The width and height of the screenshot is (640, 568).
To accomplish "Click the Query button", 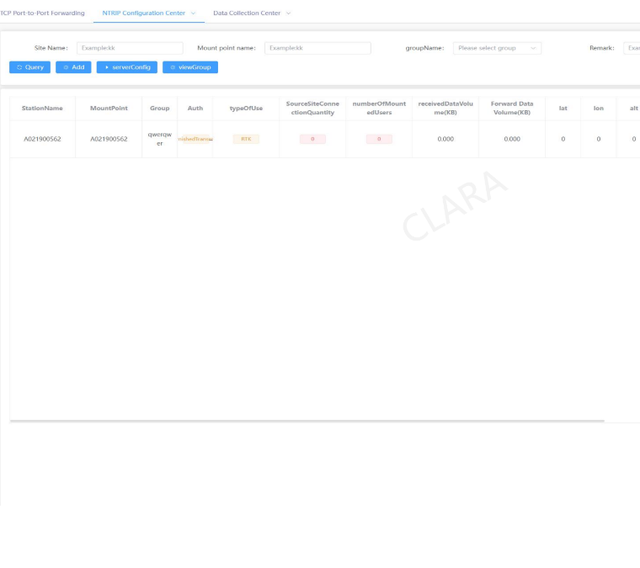I will click(30, 67).
